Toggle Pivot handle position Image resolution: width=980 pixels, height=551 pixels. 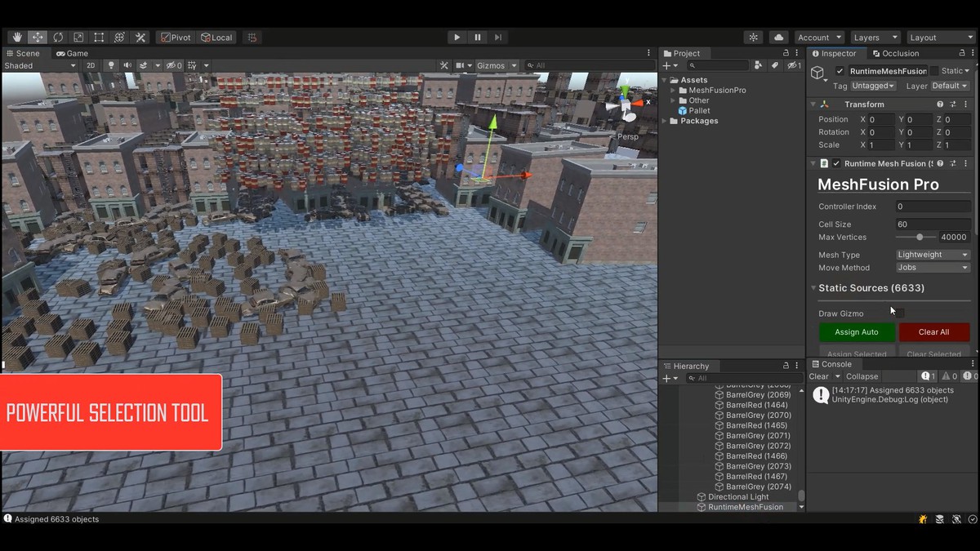(x=176, y=38)
